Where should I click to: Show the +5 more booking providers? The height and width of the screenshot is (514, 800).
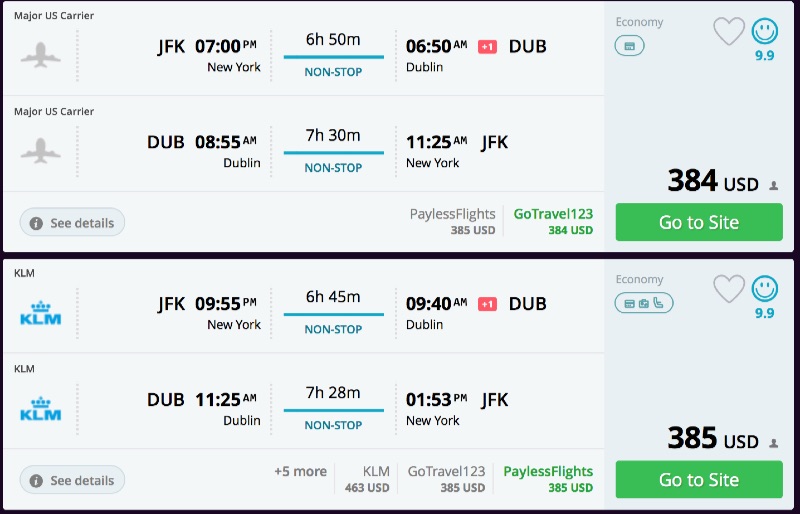click(300, 472)
